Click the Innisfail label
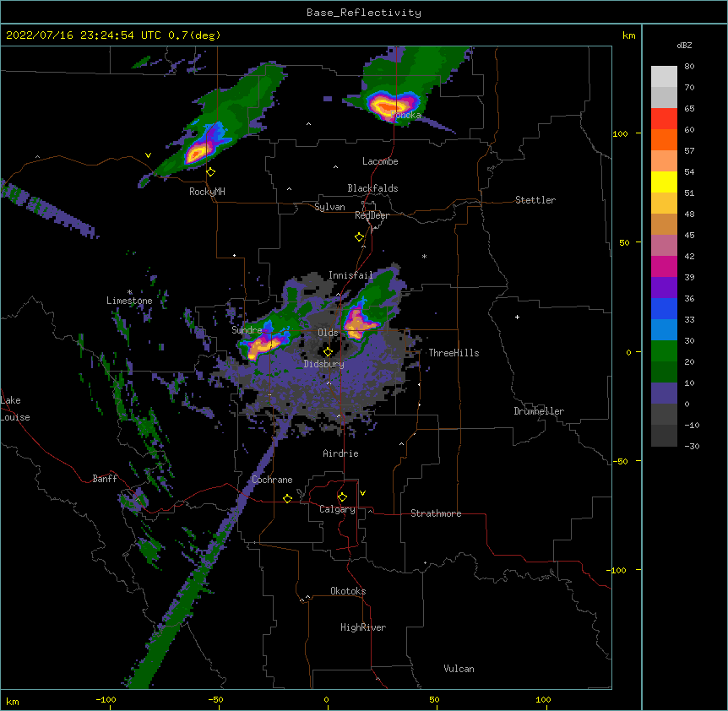The image size is (728, 711). tap(350, 275)
